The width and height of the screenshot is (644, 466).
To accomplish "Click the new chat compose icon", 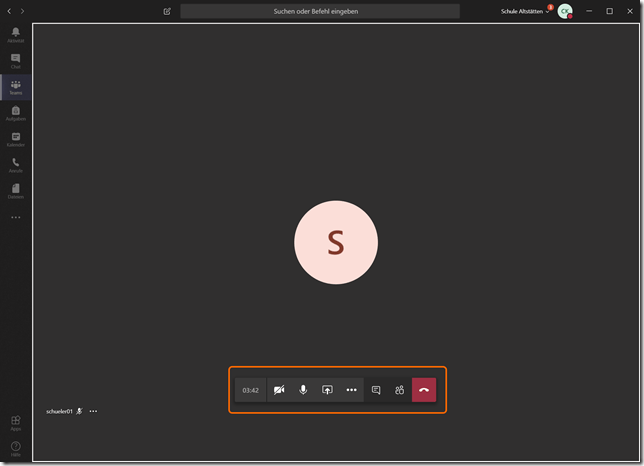I will coord(167,11).
